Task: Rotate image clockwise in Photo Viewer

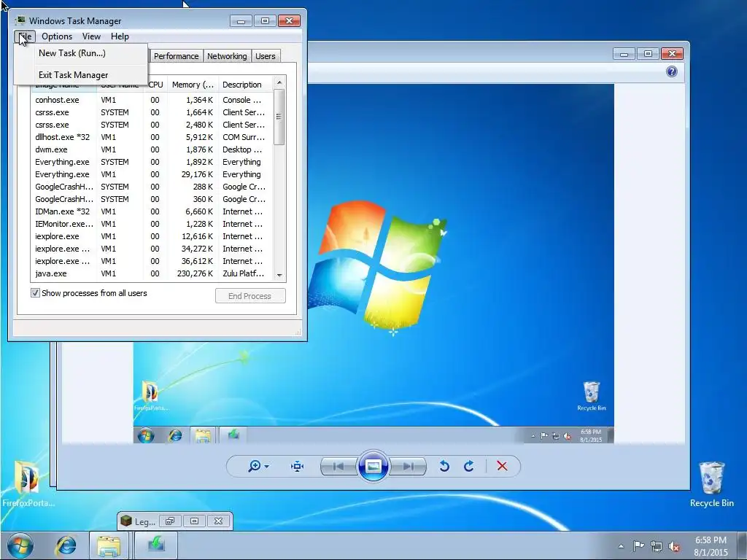Action: [x=469, y=466]
